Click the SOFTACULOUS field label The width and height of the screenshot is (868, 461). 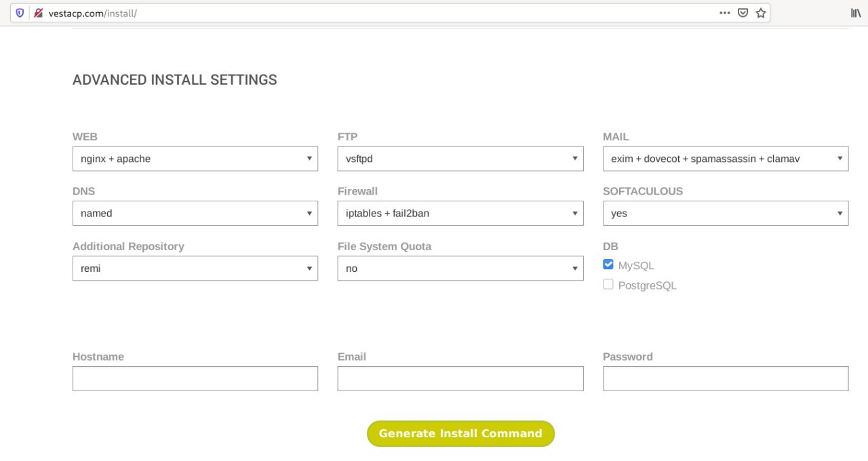[643, 191]
